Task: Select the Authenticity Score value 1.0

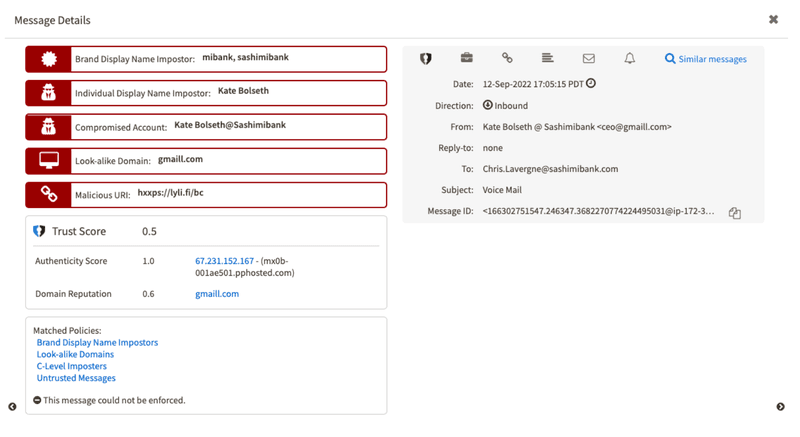Action: pos(148,261)
